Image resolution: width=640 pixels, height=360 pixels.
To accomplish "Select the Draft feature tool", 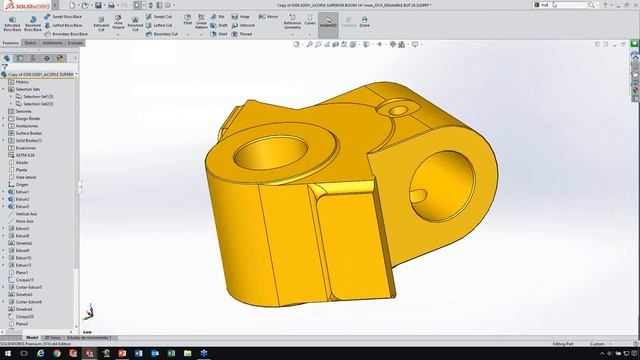I will click(219, 25).
